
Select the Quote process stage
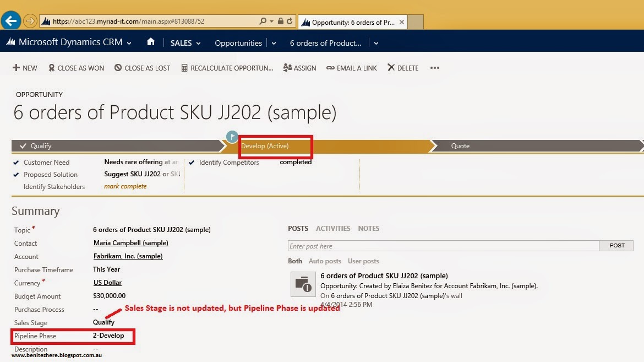(538, 146)
